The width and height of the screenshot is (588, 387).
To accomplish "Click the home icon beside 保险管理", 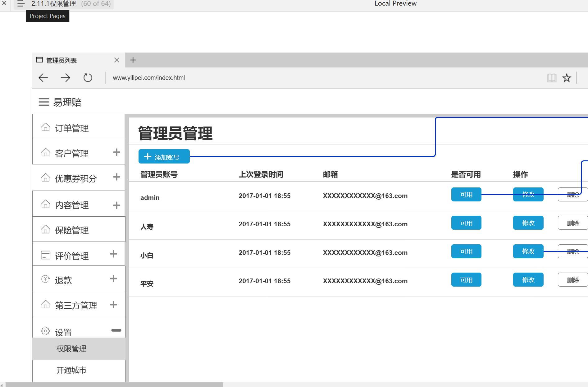I will click(45, 229).
